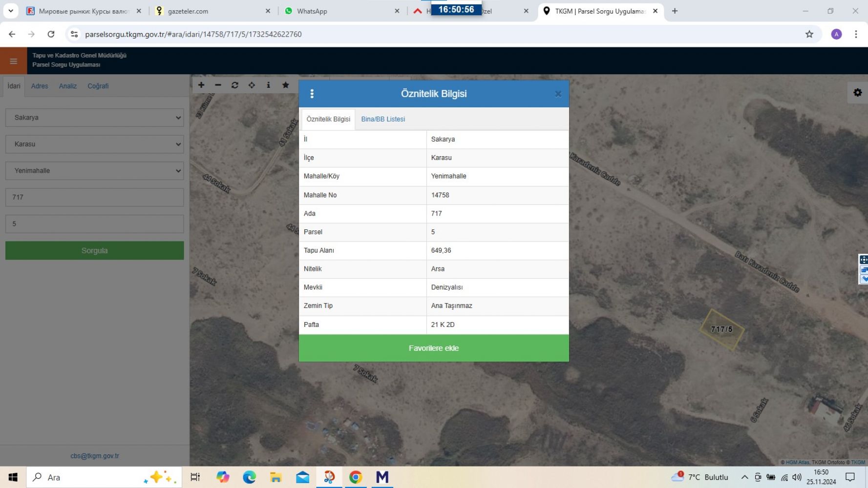
Task: Open favorites star in map toolbar
Action: point(286,85)
